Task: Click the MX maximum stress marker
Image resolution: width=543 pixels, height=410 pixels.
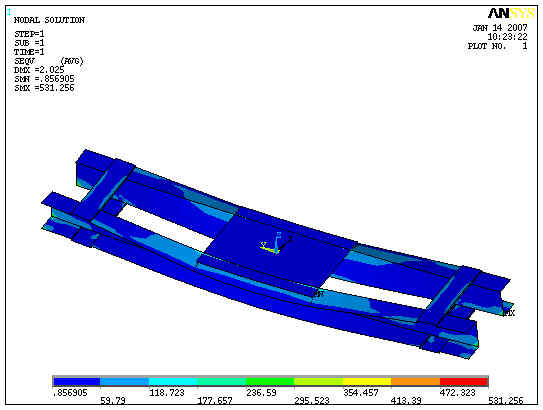Action: point(509,313)
